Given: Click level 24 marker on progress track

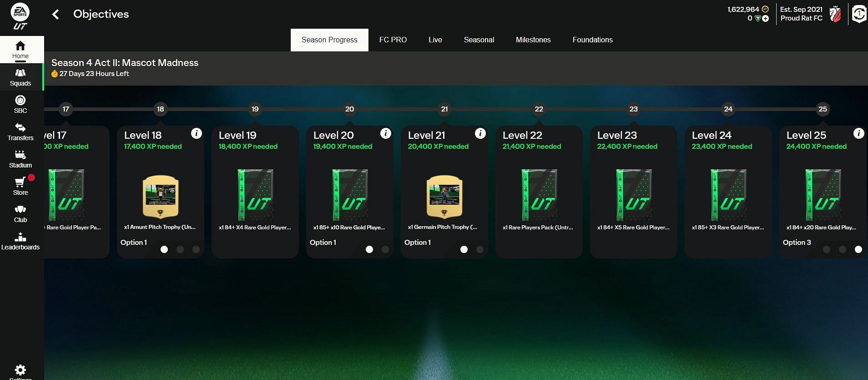Looking at the screenshot, I should pyautogui.click(x=728, y=109).
